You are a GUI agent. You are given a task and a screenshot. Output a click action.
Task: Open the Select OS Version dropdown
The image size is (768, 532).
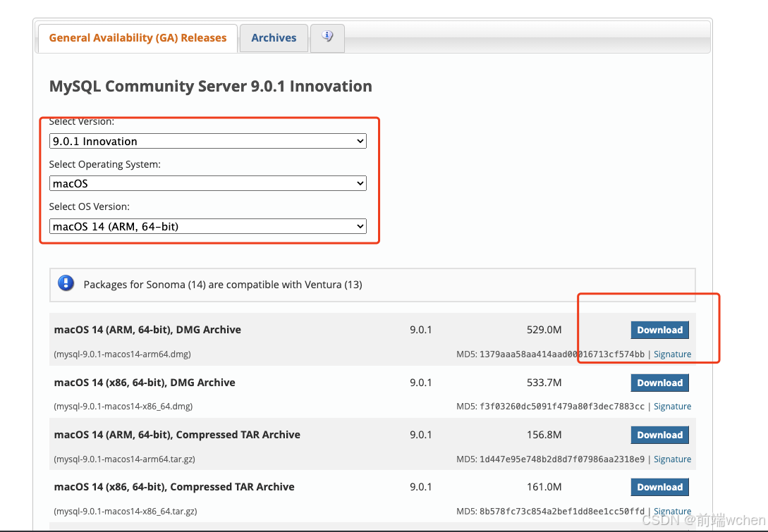[207, 226]
